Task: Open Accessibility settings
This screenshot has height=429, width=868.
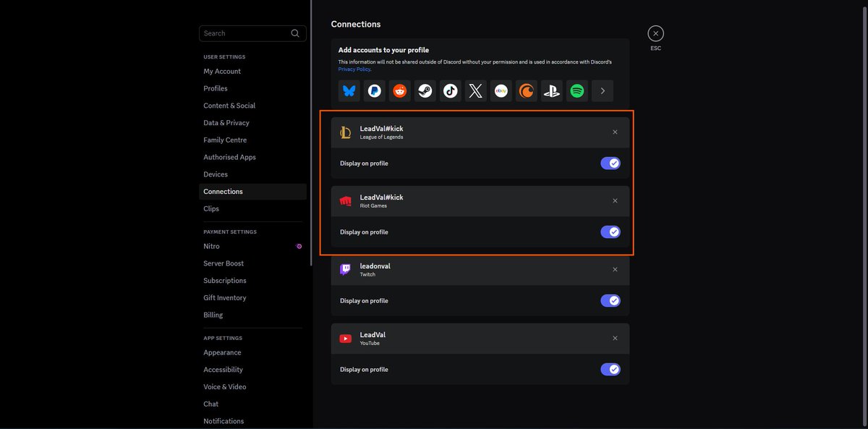Action: 252,370
